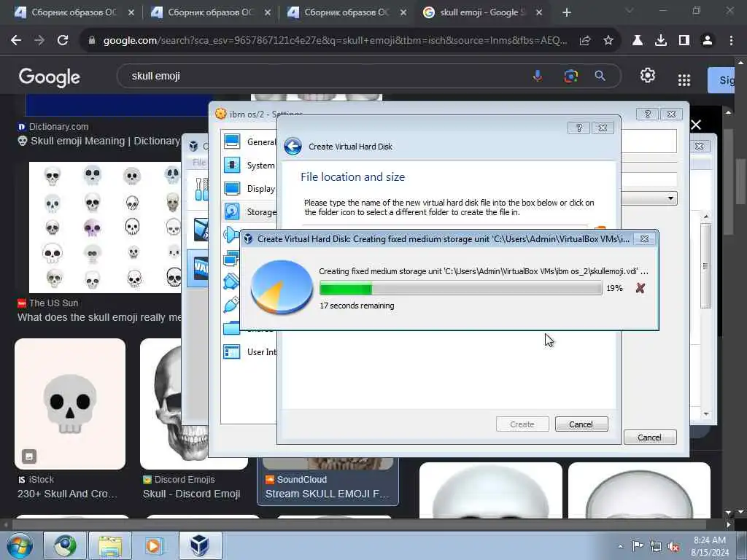Go back in Chrome
Viewport: 747px width, 560px height.
(x=16, y=41)
